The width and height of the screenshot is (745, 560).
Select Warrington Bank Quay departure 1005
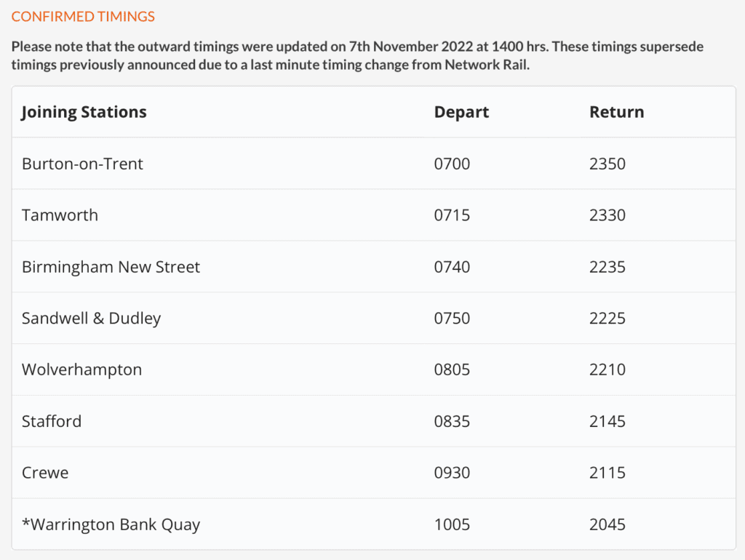(x=452, y=524)
